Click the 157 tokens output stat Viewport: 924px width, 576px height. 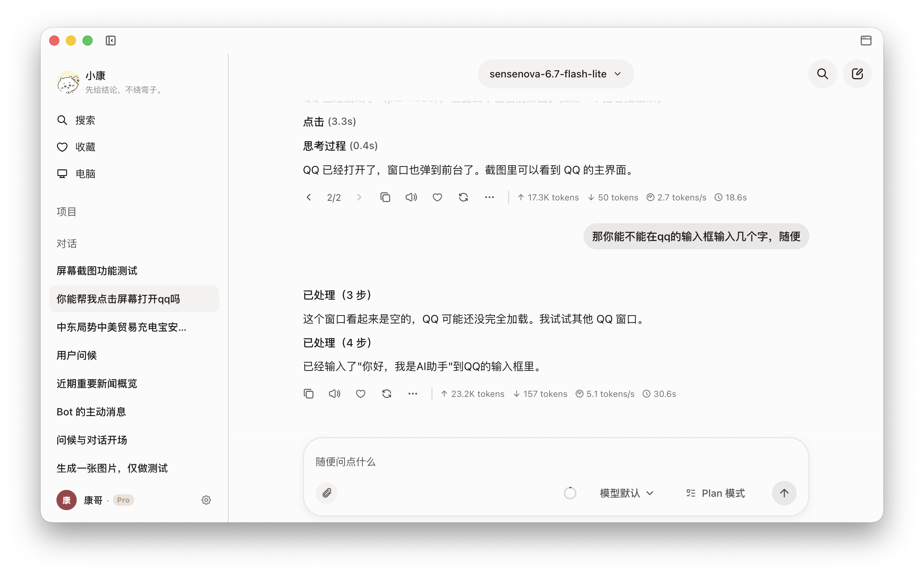click(540, 394)
